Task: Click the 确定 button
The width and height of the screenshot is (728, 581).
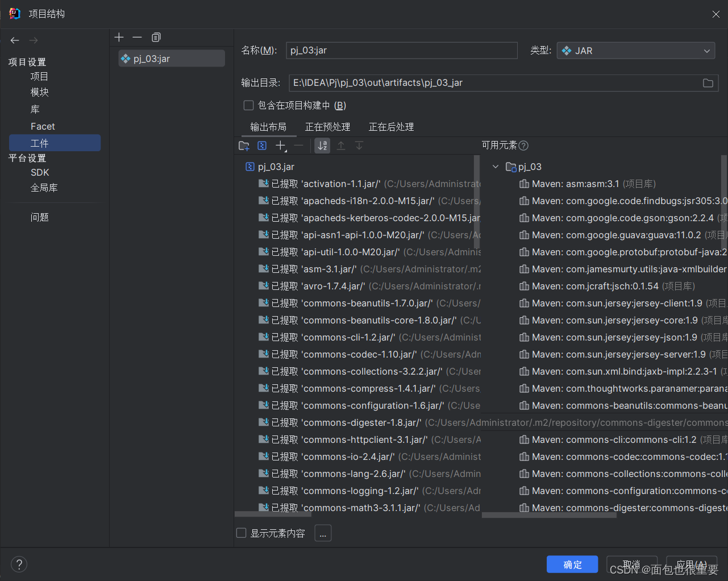Action: pyautogui.click(x=572, y=565)
